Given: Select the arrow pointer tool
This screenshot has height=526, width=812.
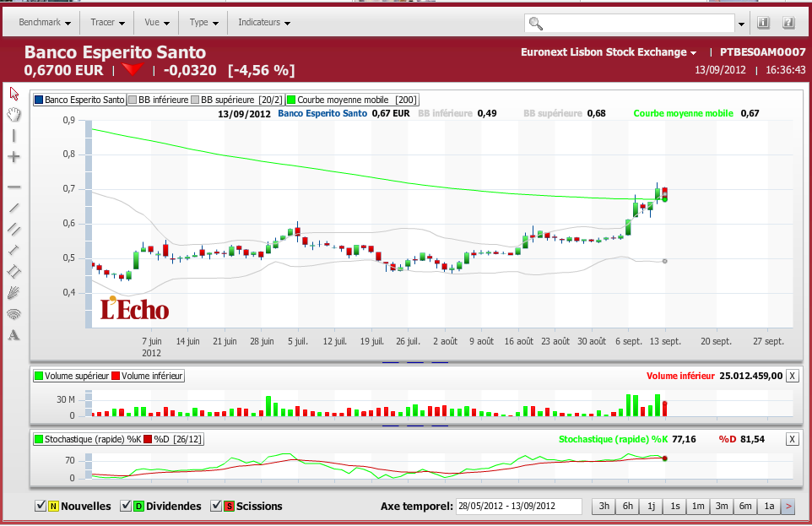Looking at the screenshot, I should pyautogui.click(x=14, y=93).
